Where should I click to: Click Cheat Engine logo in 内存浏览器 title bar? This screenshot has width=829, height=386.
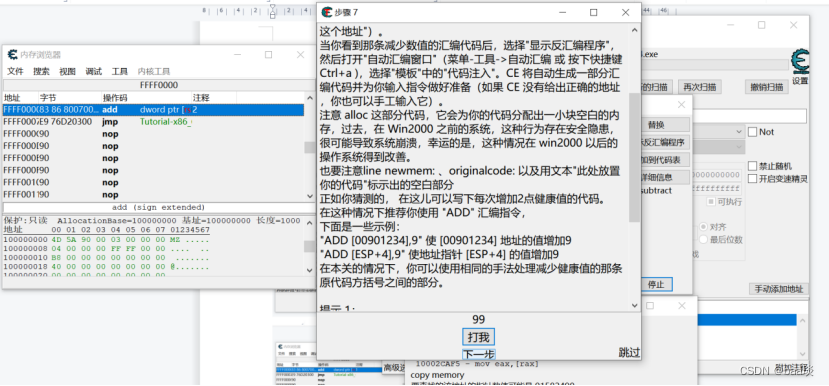(x=12, y=54)
